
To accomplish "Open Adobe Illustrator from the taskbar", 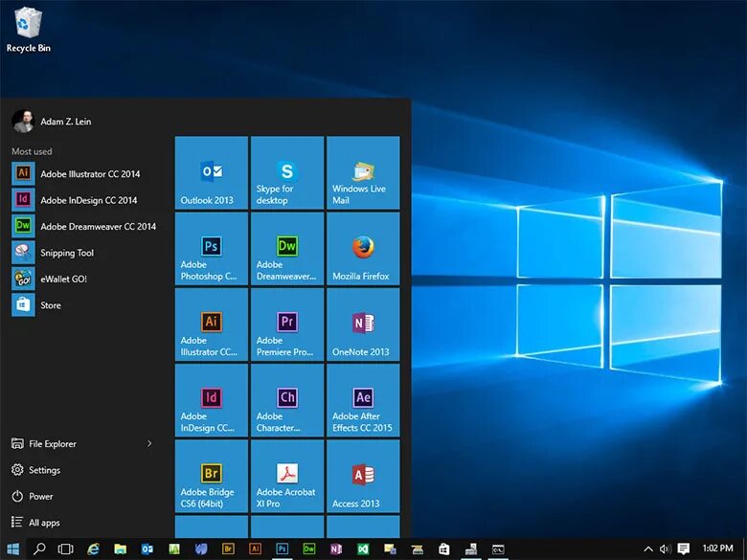I will 256,549.
